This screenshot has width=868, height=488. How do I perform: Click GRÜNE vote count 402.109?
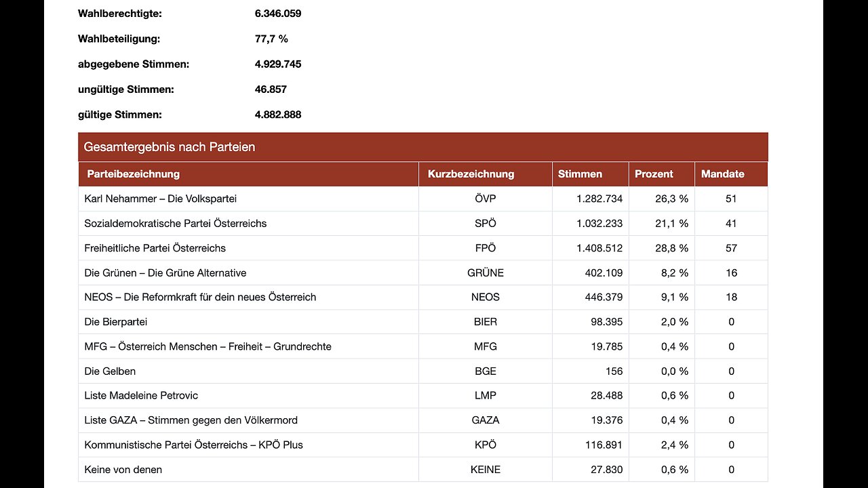click(x=604, y=273)
